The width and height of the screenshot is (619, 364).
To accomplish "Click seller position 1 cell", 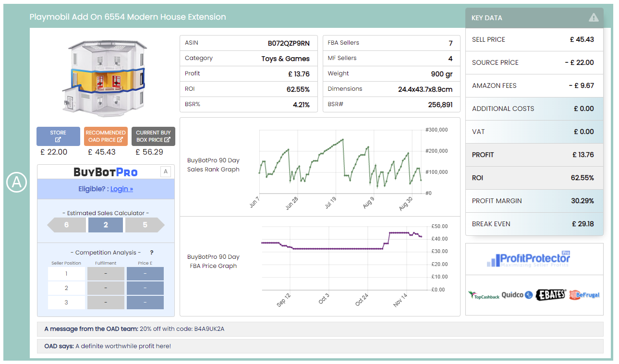I will 66,274.
